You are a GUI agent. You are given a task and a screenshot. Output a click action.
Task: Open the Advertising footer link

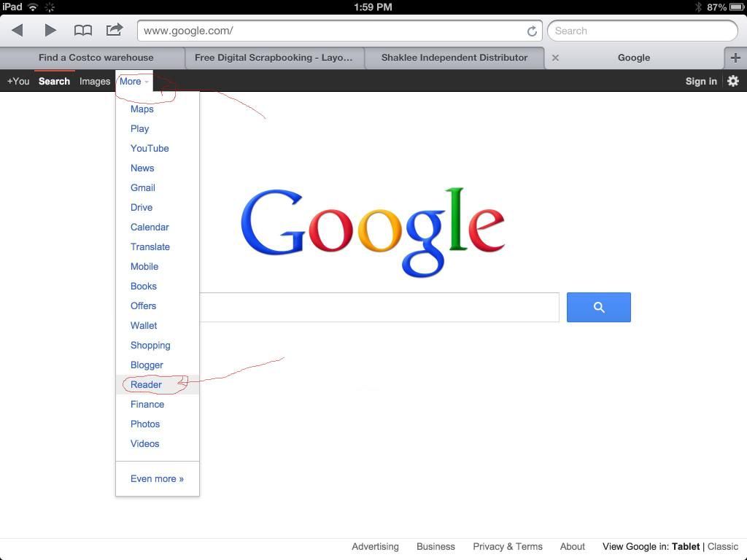(x=375, y=547)
